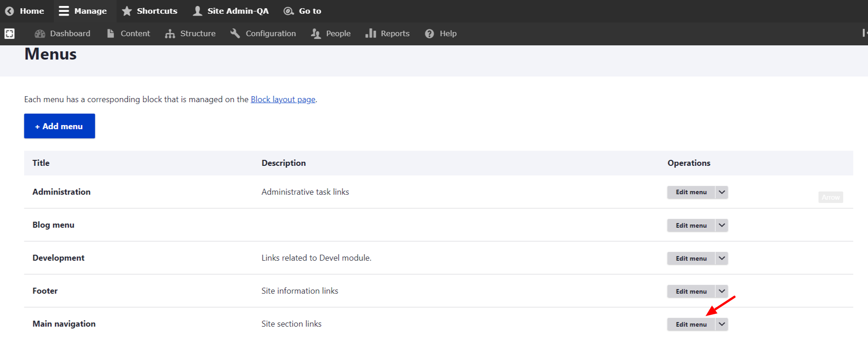The image size is (868, 339).
Task: Open Reports with the bar-chart icon
Action: (388, 33)
